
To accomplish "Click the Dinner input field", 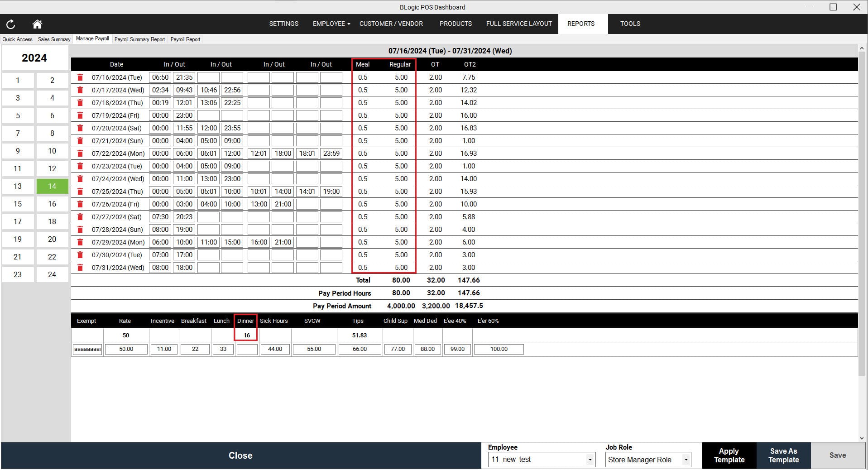I will (247, 349).
